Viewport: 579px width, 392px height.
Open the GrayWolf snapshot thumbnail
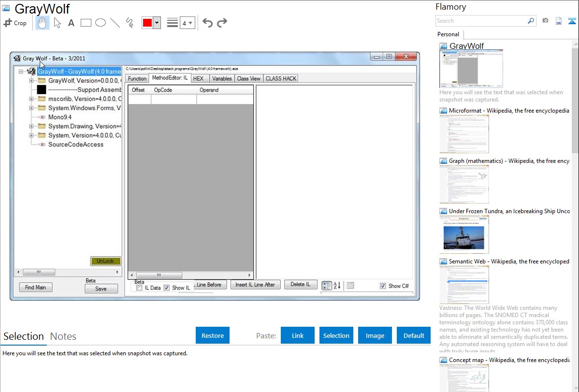[x=471, y=69]
